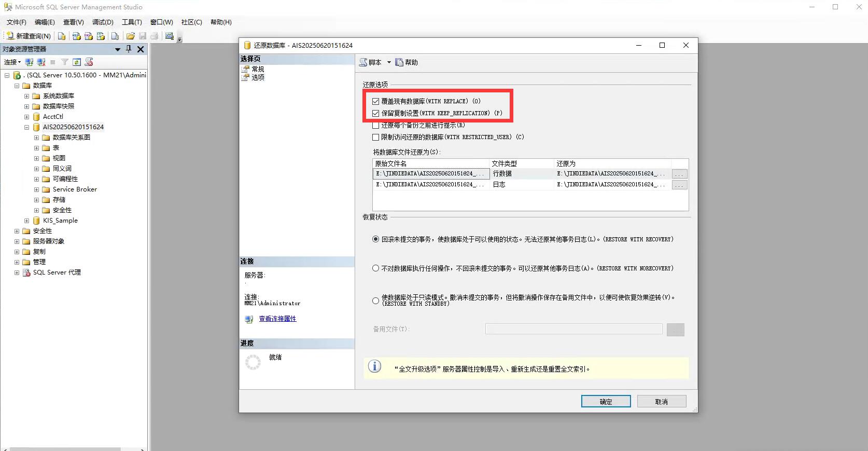868x451 pixels.
Task: Expand the SQL Server 代理 node
Action: (x=17, y=272)
